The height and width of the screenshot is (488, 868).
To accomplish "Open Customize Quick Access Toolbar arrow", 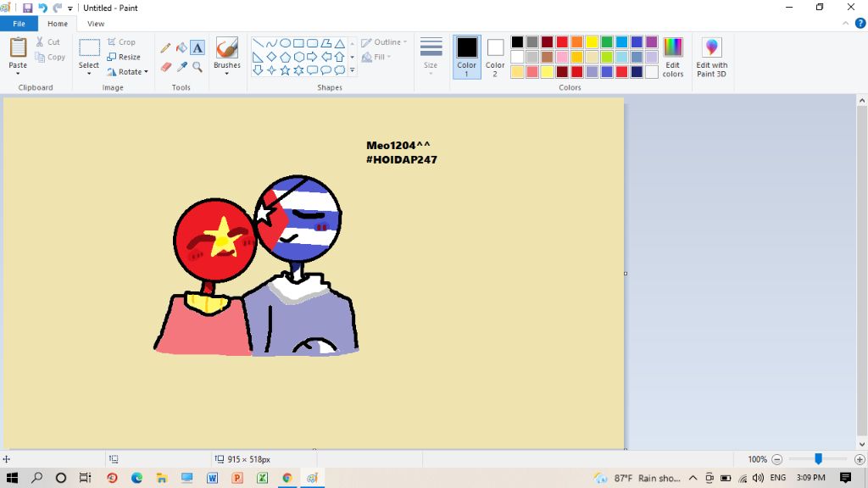I will pyautogui.click(x=70, y=8).
